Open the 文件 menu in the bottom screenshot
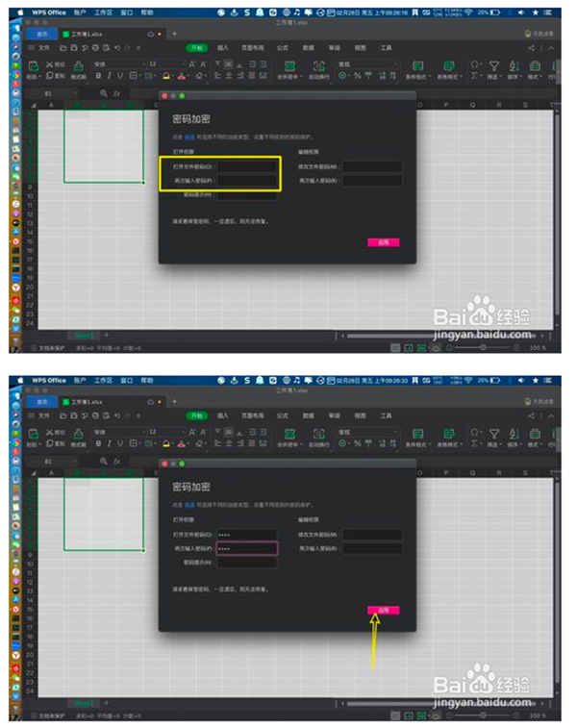 point(43,414)
